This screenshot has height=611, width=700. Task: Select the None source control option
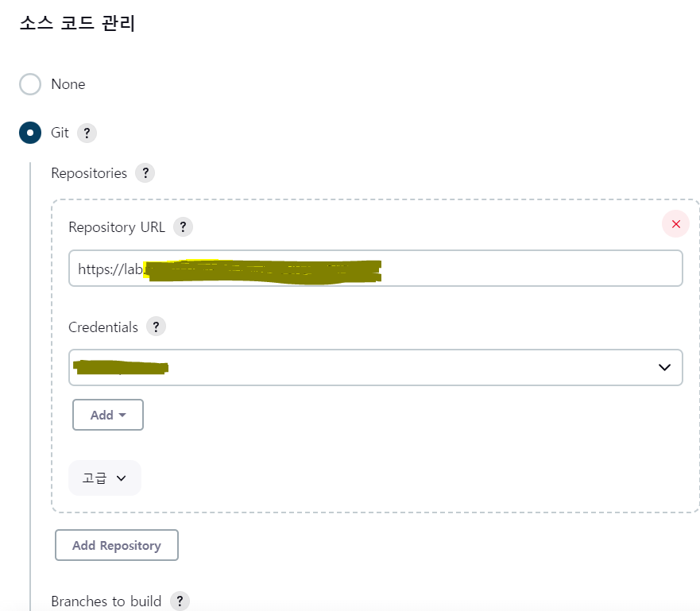point(30,84)
